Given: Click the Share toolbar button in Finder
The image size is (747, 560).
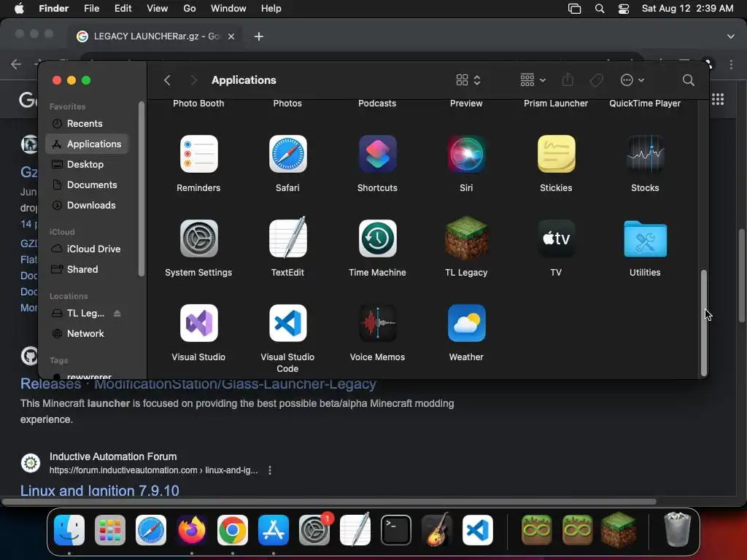Looking at the screenshot, I should [x=568, y=79].
